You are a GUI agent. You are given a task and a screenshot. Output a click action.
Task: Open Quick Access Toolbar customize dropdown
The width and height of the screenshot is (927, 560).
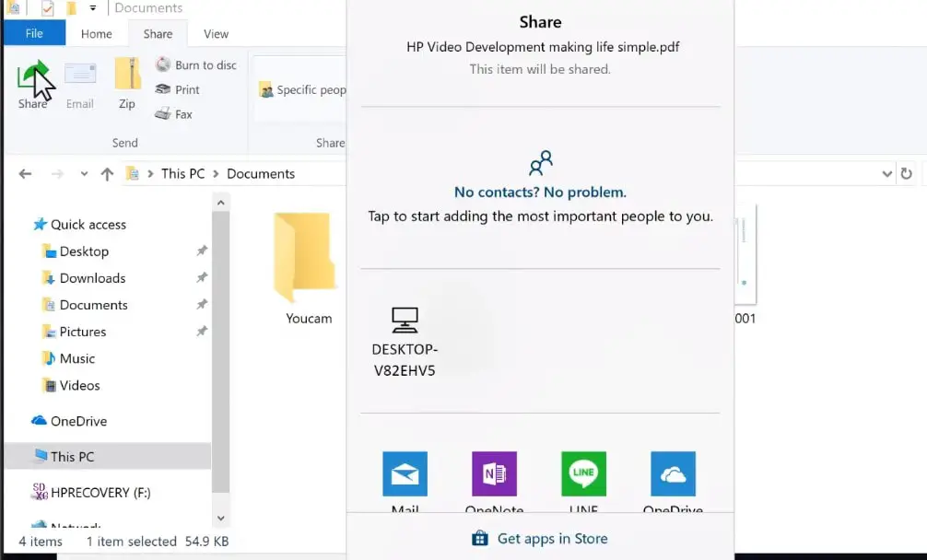(x=93, y=8)
